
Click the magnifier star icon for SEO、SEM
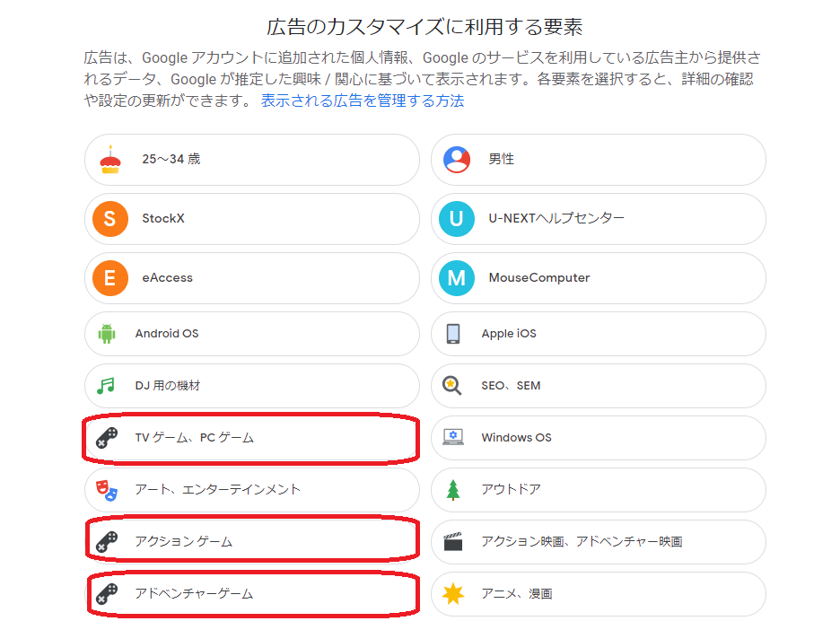click(451, 386)
